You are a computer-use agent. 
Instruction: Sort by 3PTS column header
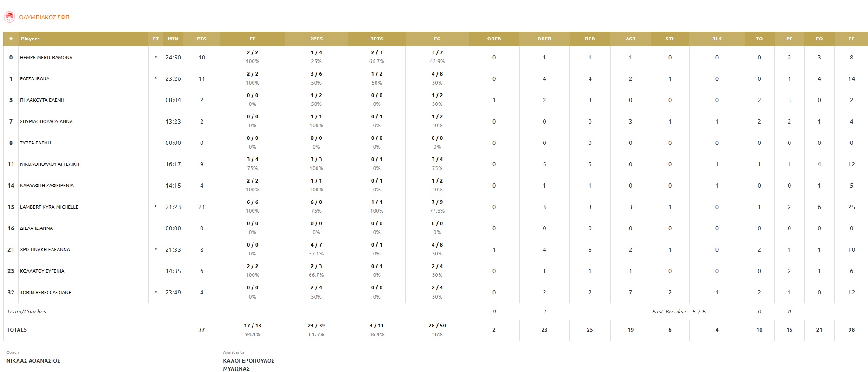pos(376,39)
